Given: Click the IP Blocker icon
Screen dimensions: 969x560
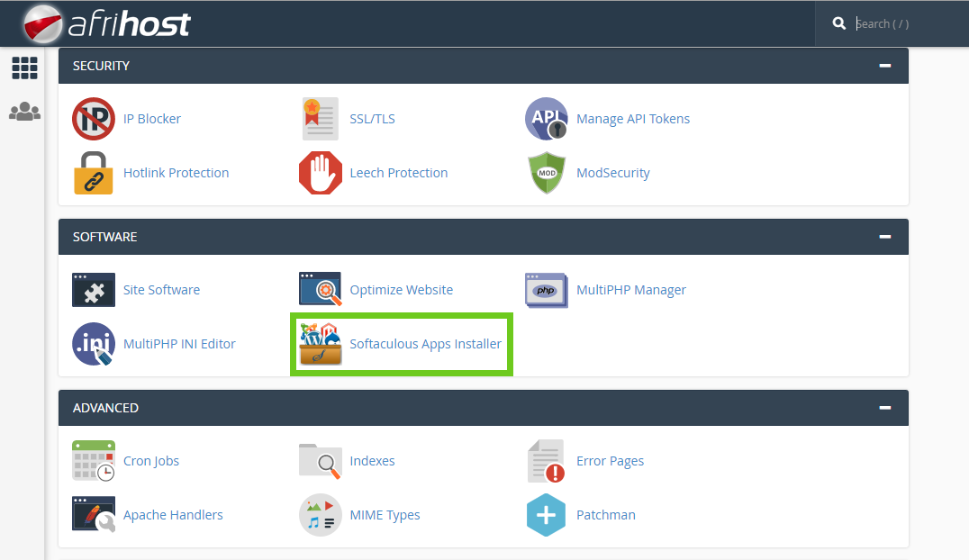Looking at the screenshot, I should (x=94, y=119).
